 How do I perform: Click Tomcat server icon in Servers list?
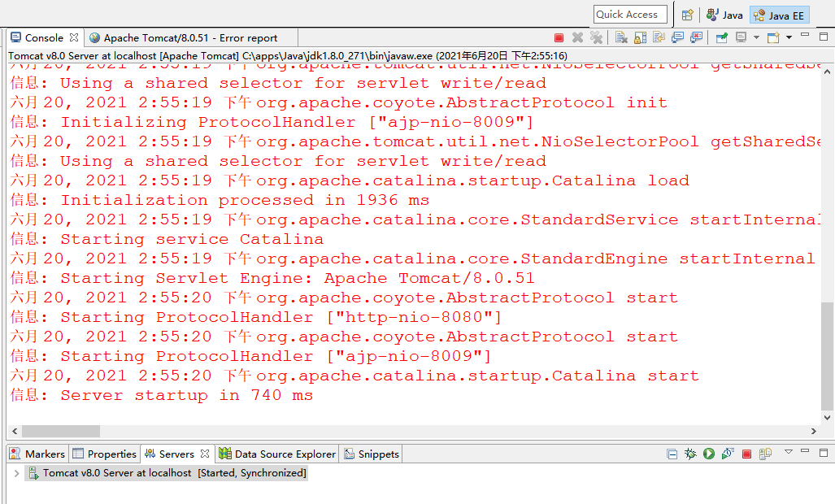tap(33, 472)
